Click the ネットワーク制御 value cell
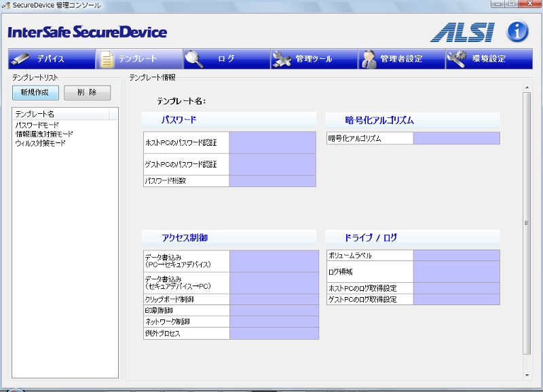Viewport: 543px width, 392px height. [274, 321]
